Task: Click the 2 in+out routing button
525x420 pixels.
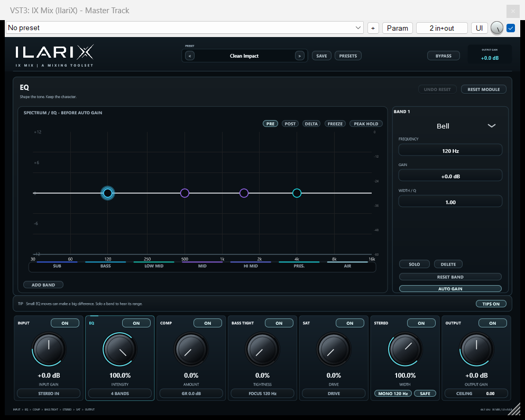Action: pos(441,28)
